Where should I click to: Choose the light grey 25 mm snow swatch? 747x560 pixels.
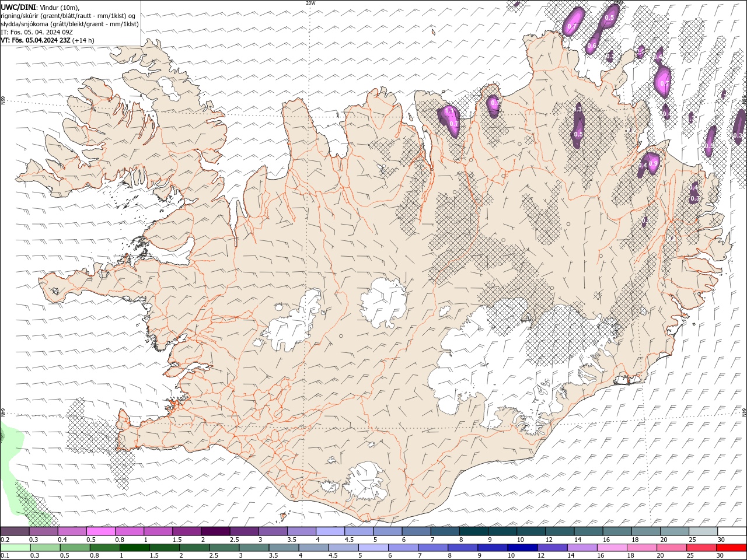click(x=703, y=531)
